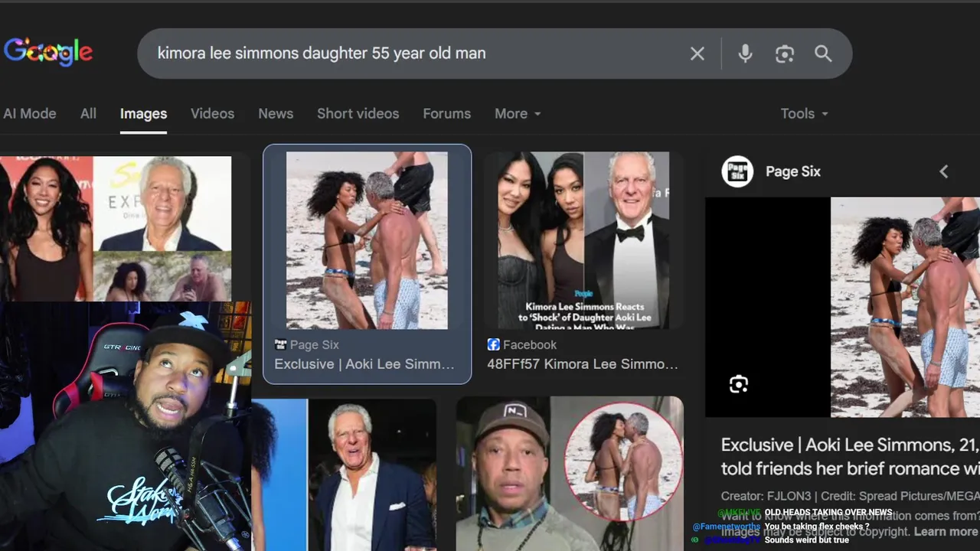The width and height of the screenshot is (980, 551).
Task: Open the Facebook Kimora Lee Simmons image result
Action: pos(583,240)
